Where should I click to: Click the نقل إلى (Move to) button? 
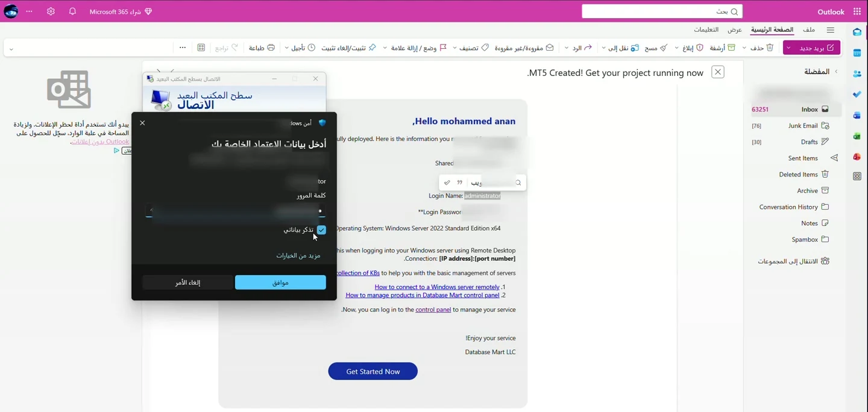(x=624, y=48)
